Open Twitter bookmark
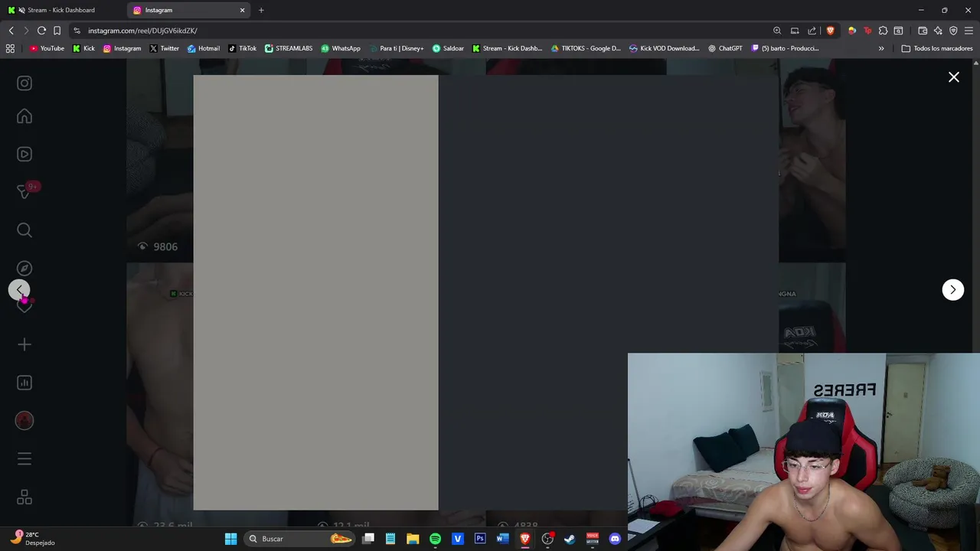Image resolution: width=980 pixels, height=551 pixels. (x=164, y=48)
